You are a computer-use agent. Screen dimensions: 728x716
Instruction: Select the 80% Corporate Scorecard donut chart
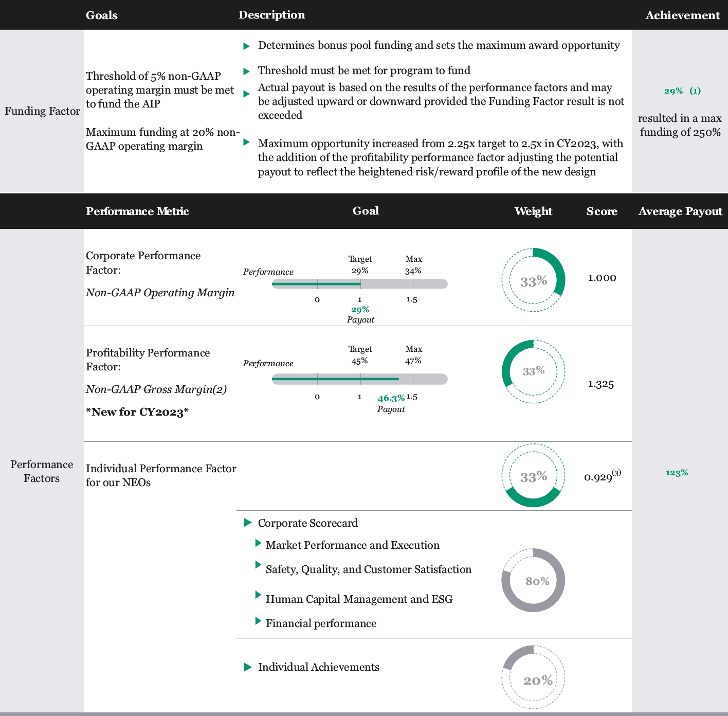click(x=533, y=580)
